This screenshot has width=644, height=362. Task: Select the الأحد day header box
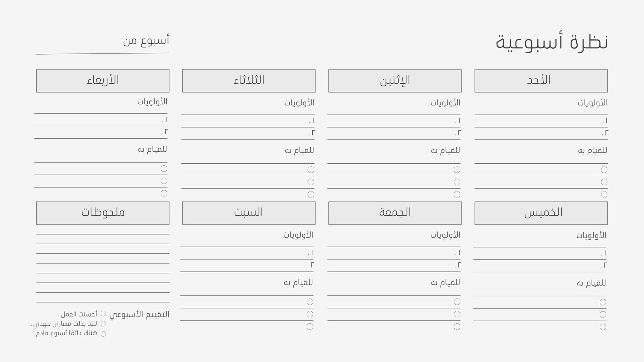pyautogui.click(x=541, y=81)
